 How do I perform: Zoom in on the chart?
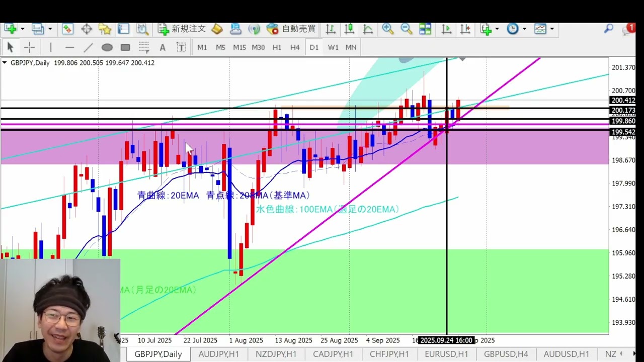coord(387,29)
